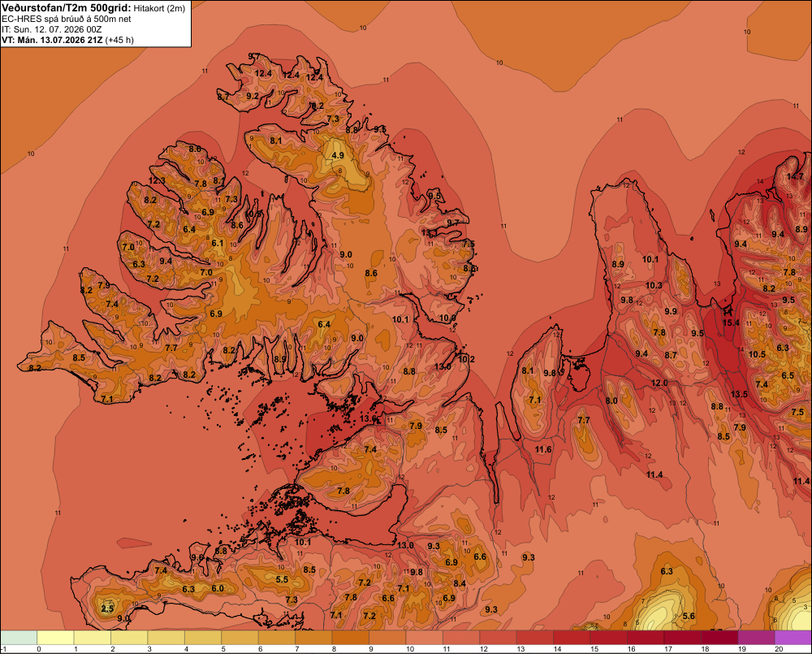This screenshot has width=812, height=654.
Task: Click the 12.3 temperature value
Action: coord(157,180)
